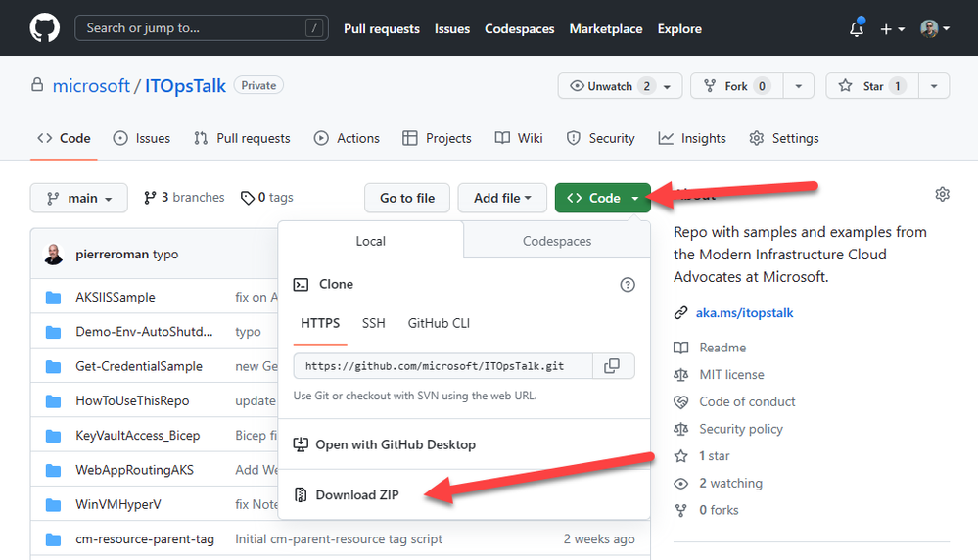Screen dimensions: 978x560
Task: Open the KeyVaultAccess_Bicep folder
Action: 138,436
